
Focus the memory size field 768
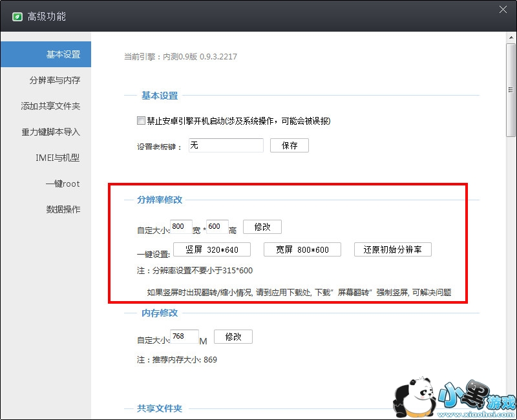[x=184, y=336]
